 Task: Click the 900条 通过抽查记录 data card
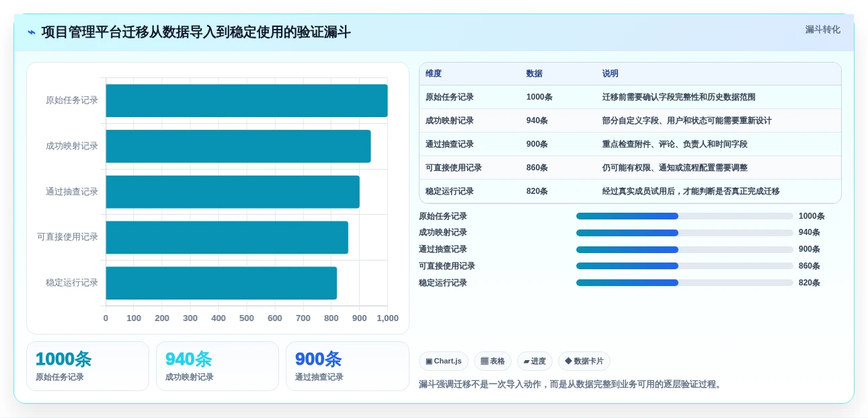347,366
